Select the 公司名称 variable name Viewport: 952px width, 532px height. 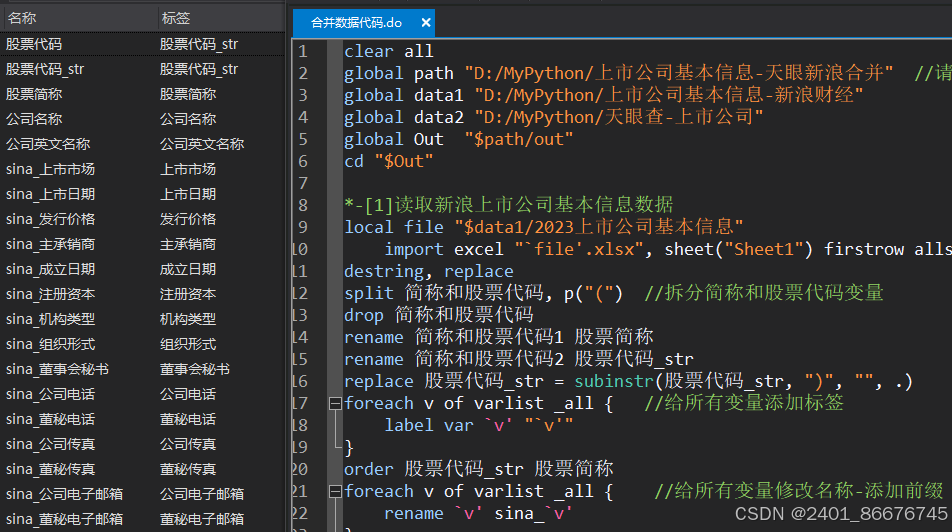(x=34, y=118)
